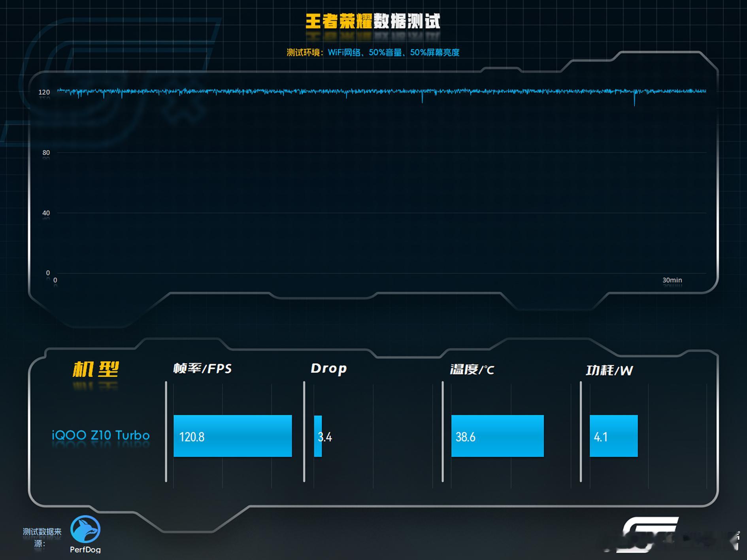Click the iQOO Z10 Turbo model name
The image size is (747, 560).
[x=101, y=436]
